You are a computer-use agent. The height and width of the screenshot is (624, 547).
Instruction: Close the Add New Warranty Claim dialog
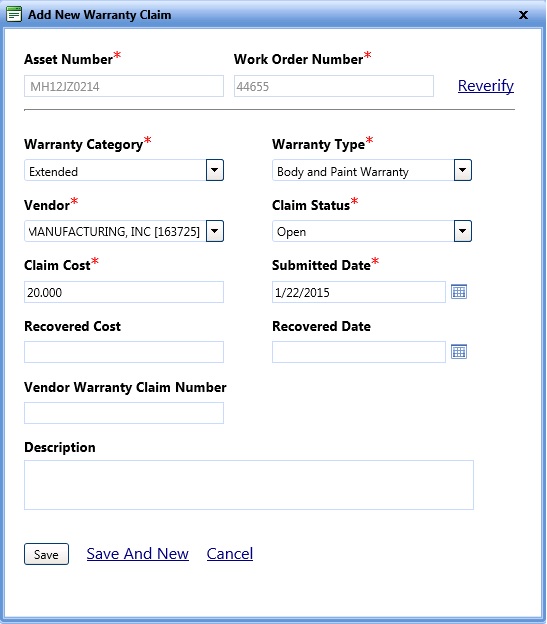pyautogui.click(x=524, y=15)
